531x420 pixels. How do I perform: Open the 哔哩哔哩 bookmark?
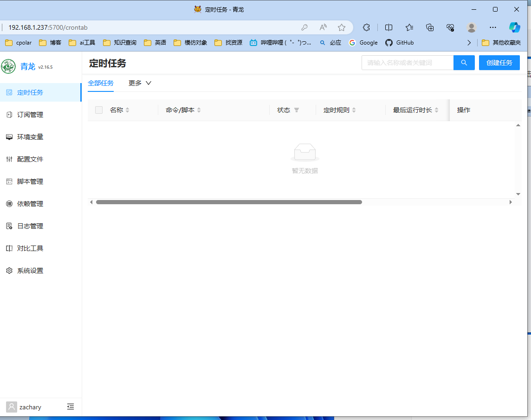point(280,43)
